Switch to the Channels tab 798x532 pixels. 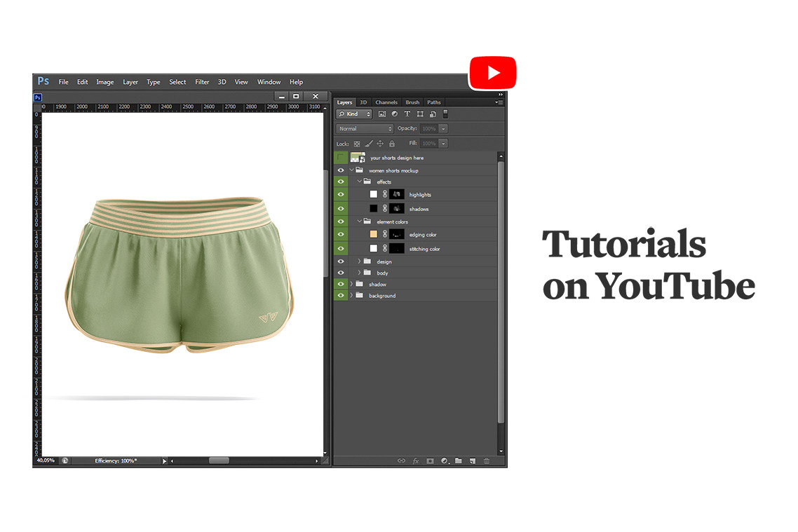[x=386, y=102]
